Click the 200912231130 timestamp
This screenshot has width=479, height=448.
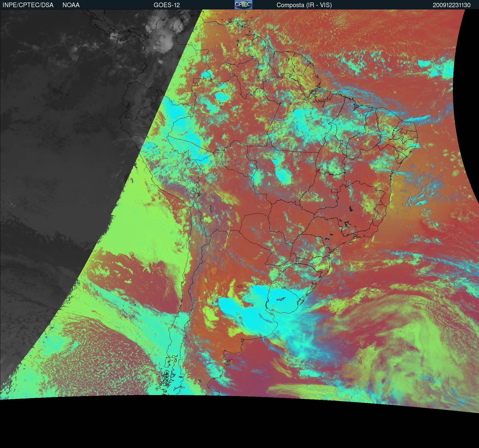(x=451, y=5)
